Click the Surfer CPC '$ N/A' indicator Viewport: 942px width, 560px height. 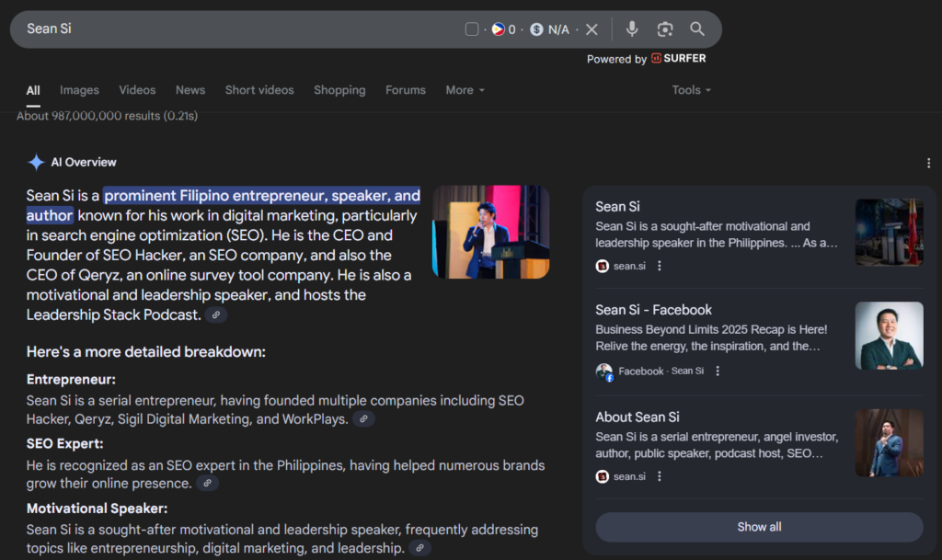coord(549,29)
